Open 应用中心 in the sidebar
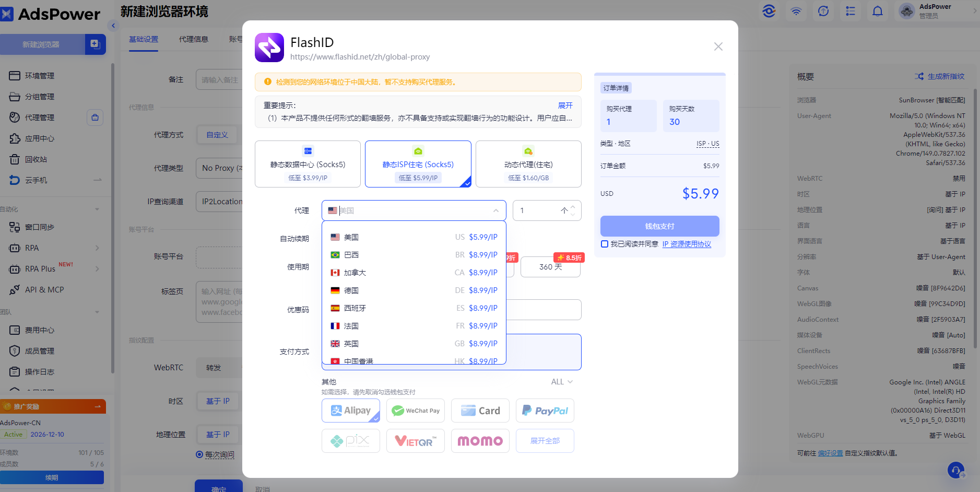This screenshot has width=980, height=492. [39, 138]
